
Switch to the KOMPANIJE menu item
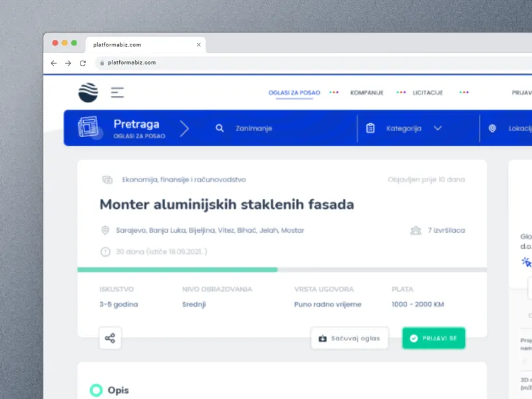(368, 92)
